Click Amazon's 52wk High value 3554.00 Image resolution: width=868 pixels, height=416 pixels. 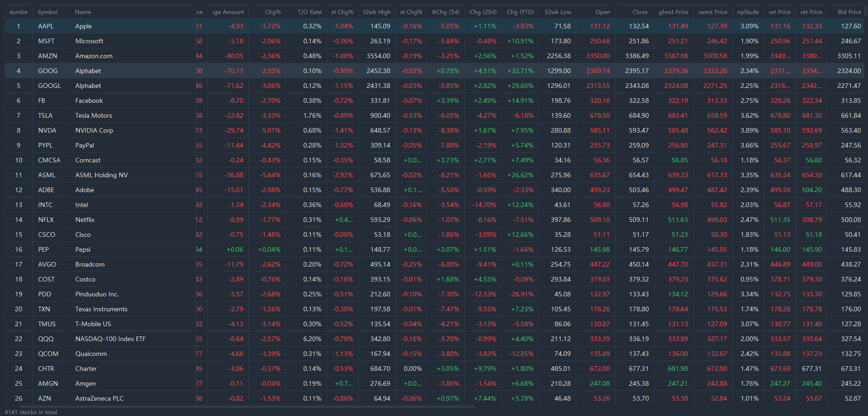pyautogui.click(x=378, y=56)
